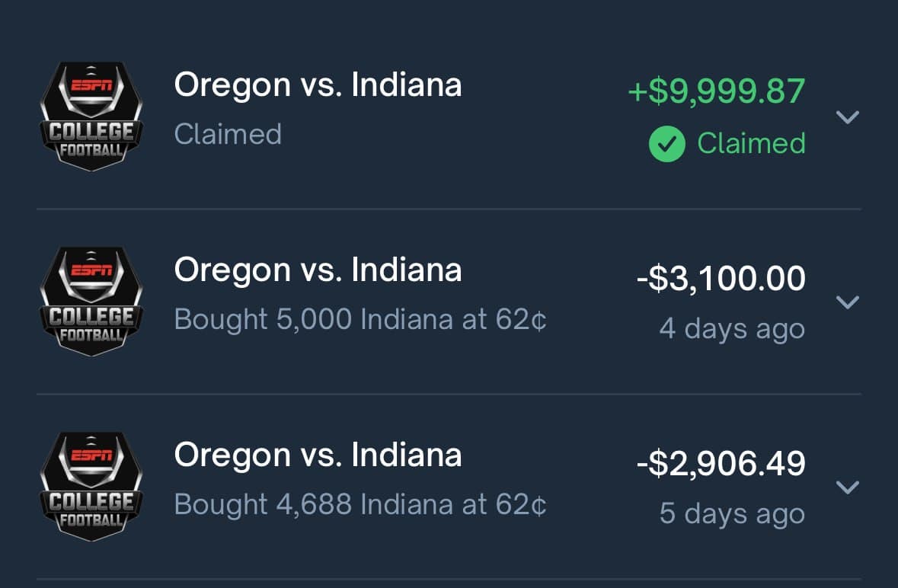The image size is (898, 588).
Task: Open the chevron on the -$2,906.49 entry
Action: [x=848, y=487]
